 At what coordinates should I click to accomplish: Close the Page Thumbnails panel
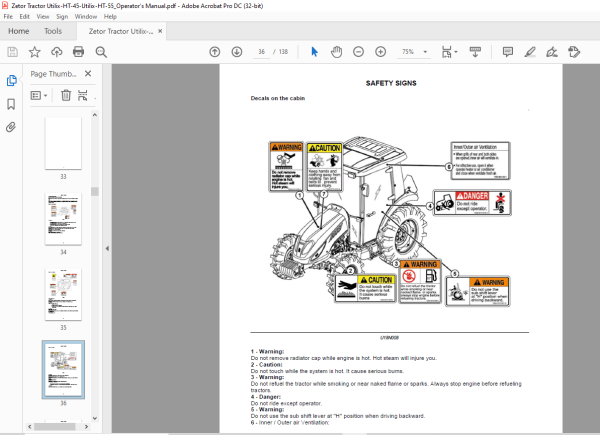click(x=88, y=73)
